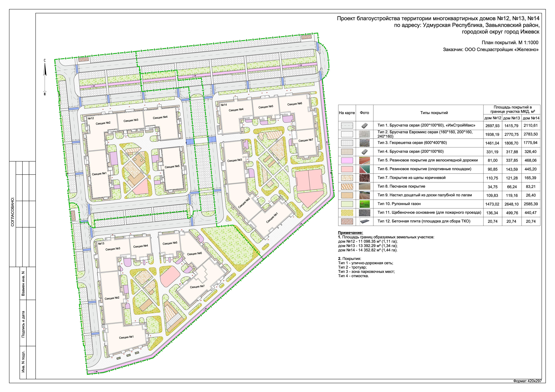
Task: Click the 'Инв. N подл.' stamp label
Action: (23, 361)
